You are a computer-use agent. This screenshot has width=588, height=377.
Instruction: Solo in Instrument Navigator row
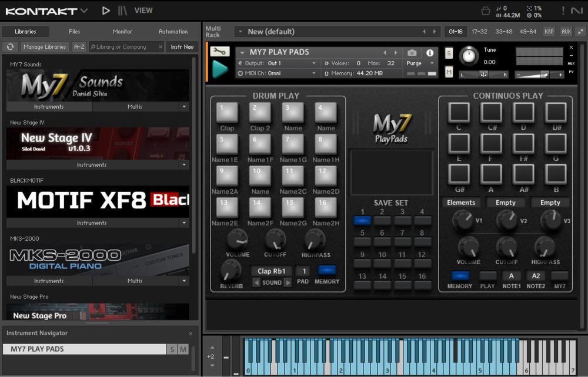point(172,349)
